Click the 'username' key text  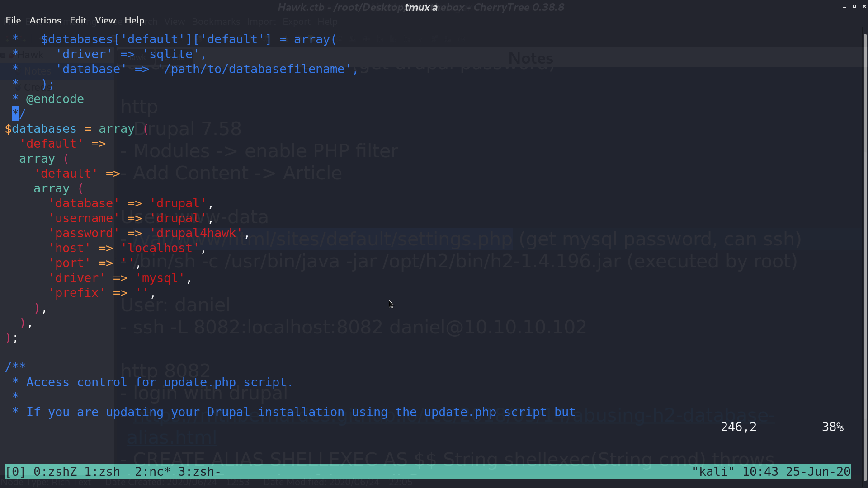click(84, 218)
